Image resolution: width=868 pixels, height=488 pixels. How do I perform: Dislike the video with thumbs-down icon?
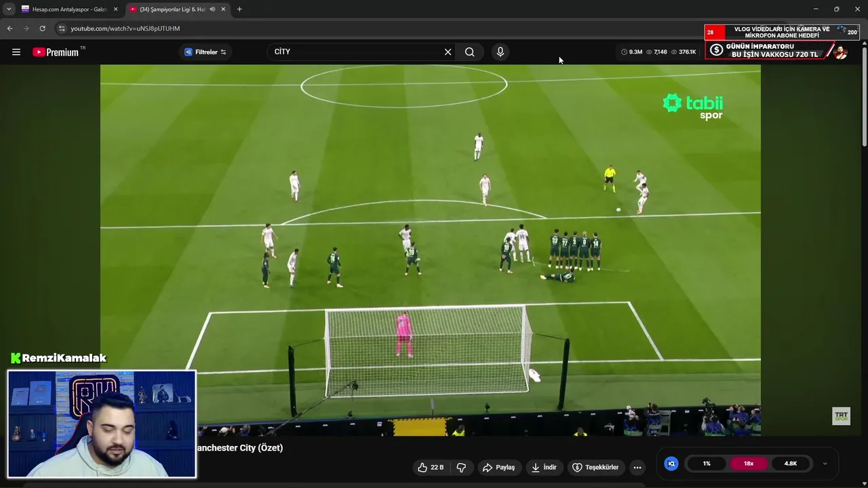click(x=461, y=468)
